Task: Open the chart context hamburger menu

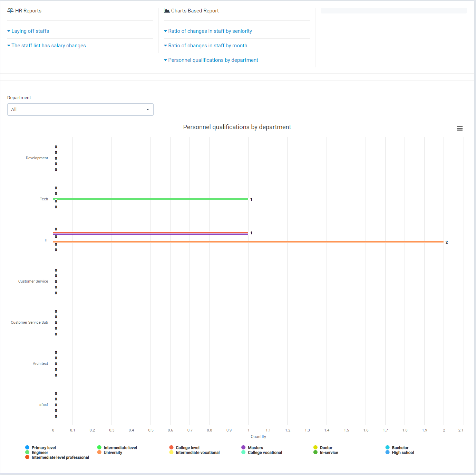Action: click(x=459, y=128)
